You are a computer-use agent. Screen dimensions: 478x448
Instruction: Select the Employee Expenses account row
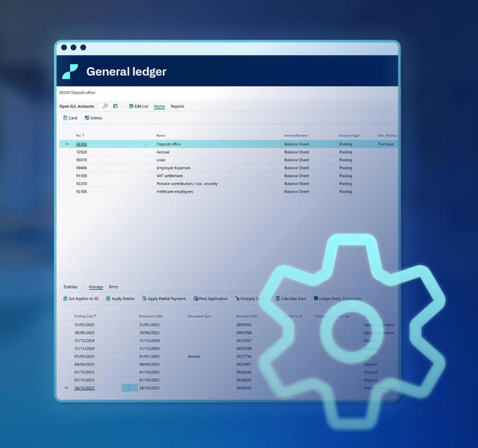click(x=173, y=168)
